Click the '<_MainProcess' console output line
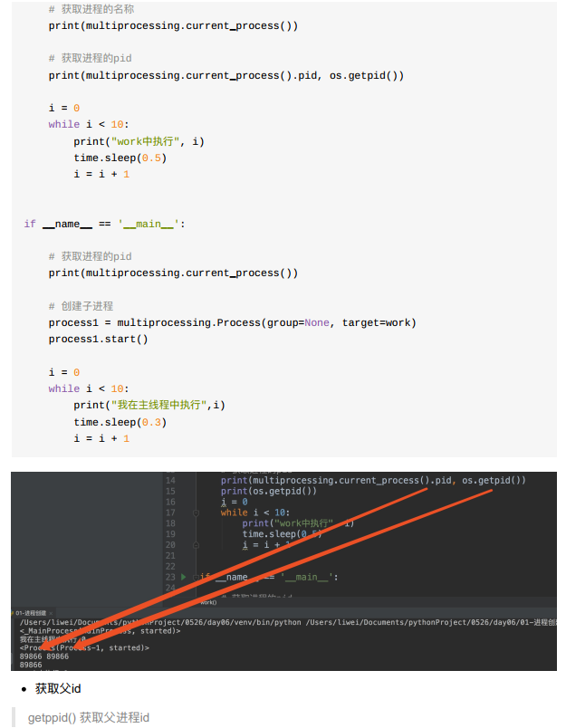 click(100, 631)
